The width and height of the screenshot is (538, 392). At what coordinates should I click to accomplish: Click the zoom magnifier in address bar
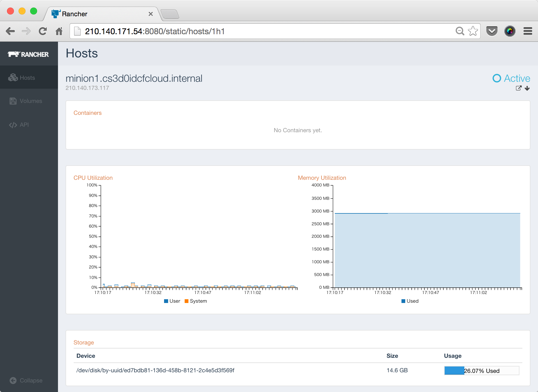point(460,31)
